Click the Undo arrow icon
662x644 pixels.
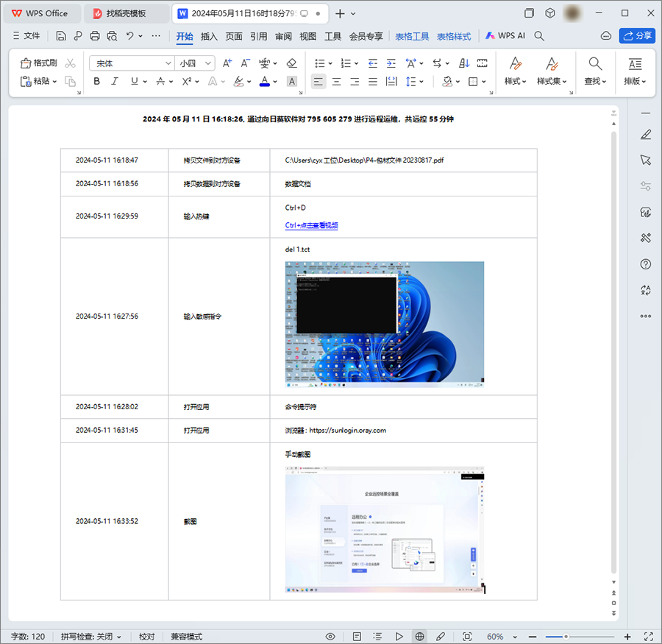(129, 36)
